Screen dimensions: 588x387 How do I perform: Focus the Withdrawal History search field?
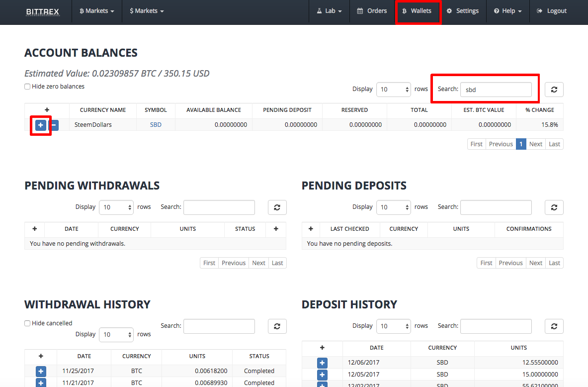tap(219, 326)
